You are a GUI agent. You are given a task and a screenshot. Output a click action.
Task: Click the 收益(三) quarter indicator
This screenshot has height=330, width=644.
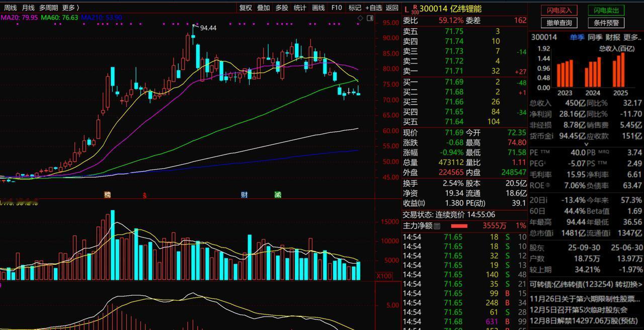tap(414, 203)
